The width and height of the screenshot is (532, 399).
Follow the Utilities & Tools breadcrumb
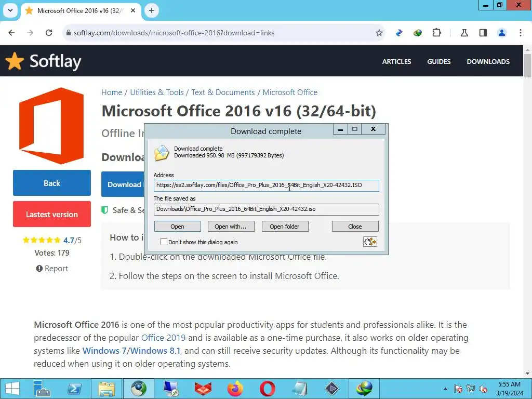click(157, 92)
